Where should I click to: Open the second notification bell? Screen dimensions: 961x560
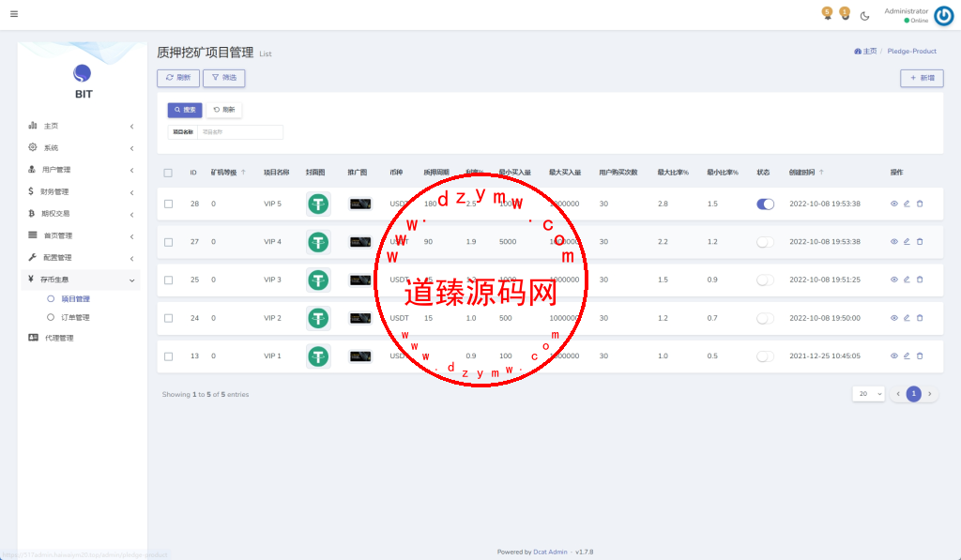845,13
